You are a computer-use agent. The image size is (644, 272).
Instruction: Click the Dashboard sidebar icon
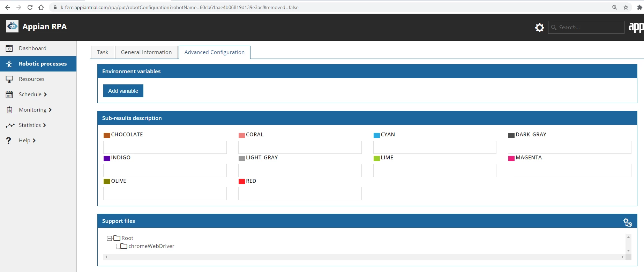pyautogui.click(x=9, y=48)
